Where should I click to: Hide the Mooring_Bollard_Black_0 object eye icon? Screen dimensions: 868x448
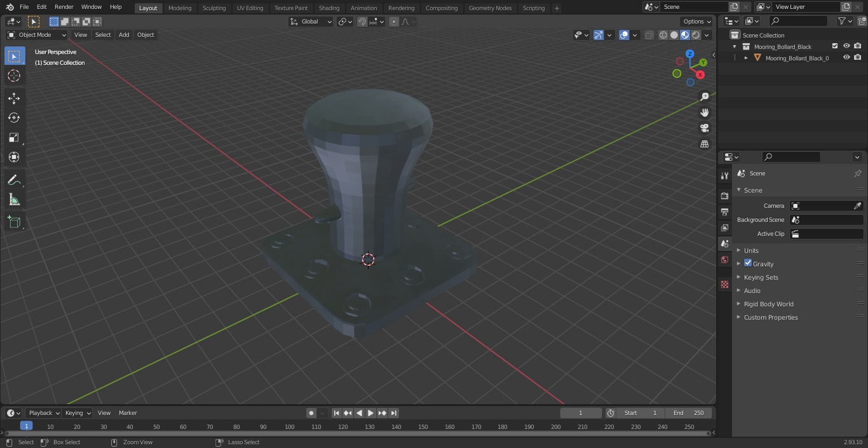846,58
